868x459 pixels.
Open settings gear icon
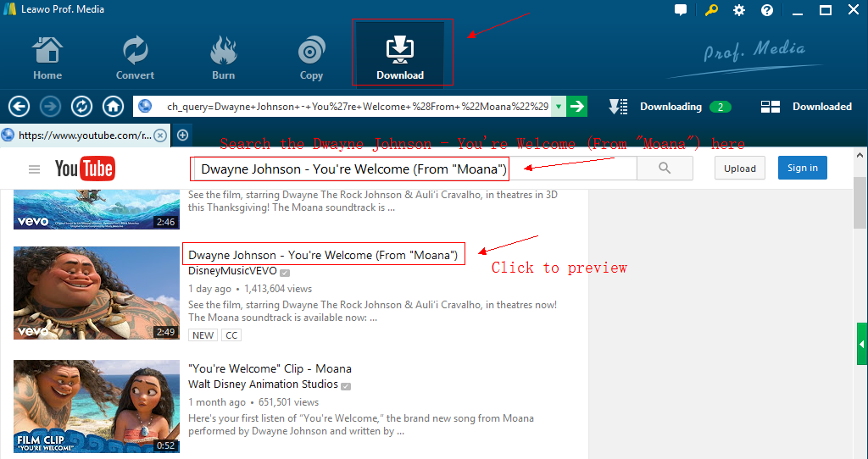(739, 10)
